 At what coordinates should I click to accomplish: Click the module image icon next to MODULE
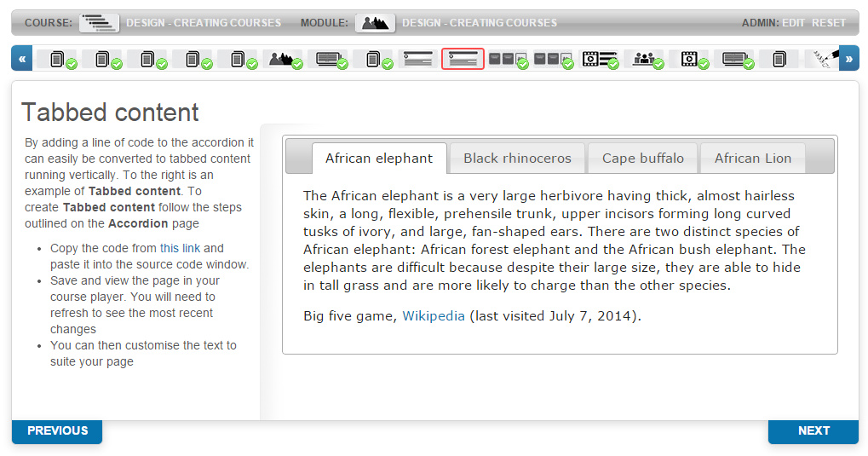click(x=375, y=23)
